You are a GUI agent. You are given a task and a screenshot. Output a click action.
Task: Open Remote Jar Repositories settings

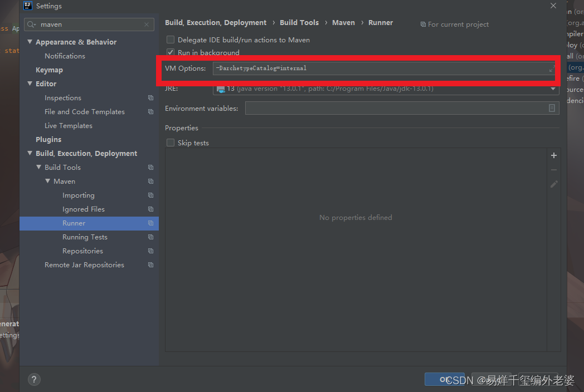84,265
